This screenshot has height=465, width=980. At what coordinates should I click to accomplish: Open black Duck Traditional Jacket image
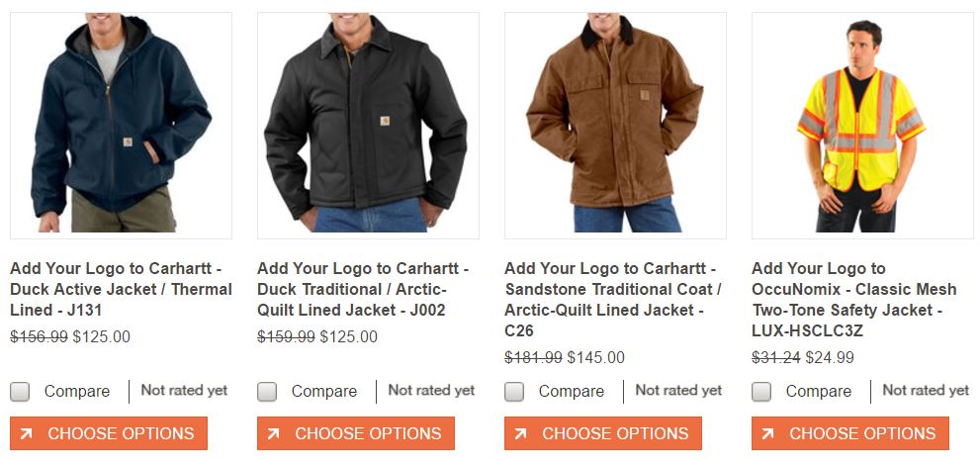click(x=368, y=125)
